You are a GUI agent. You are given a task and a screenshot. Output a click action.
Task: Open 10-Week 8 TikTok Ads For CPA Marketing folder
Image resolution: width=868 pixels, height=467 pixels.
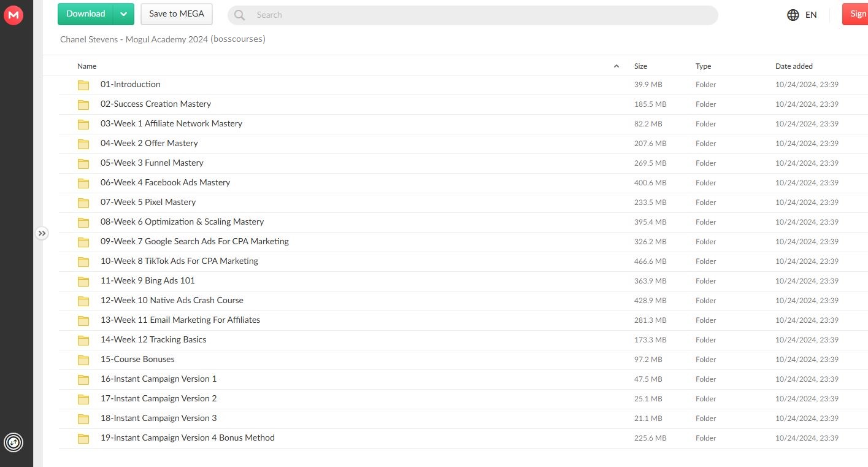[x=179, y=261]
